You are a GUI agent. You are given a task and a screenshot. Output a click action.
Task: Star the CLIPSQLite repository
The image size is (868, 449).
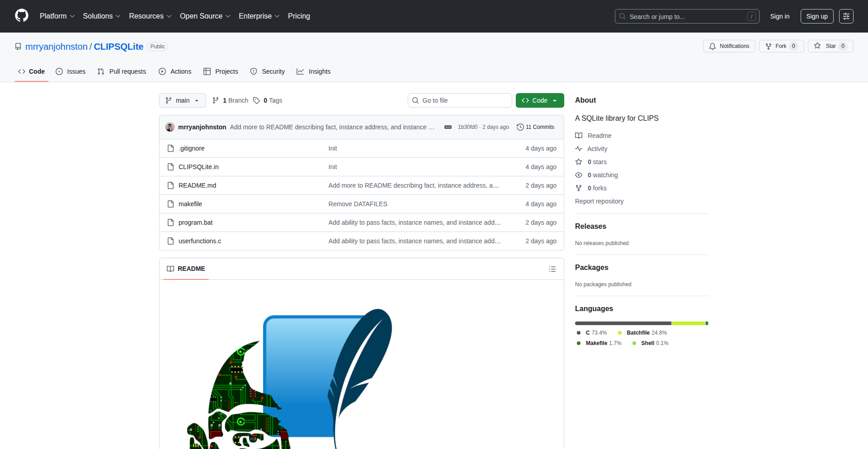830,46
